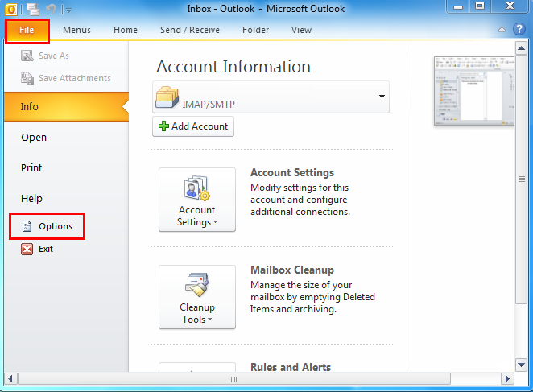Click the Save Attachments paperclip icon
This screenshot has height=392, width=533.
[27, 78]
